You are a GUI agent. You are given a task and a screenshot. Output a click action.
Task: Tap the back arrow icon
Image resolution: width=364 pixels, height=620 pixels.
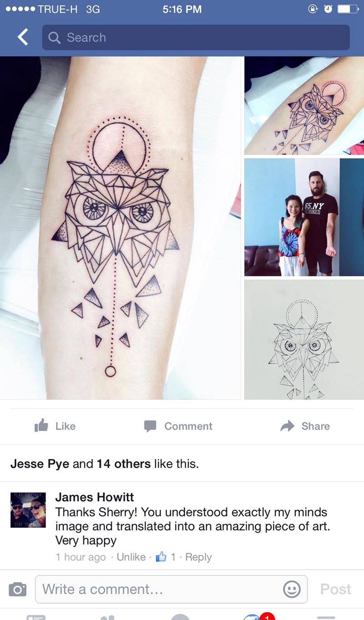point(23,37)
